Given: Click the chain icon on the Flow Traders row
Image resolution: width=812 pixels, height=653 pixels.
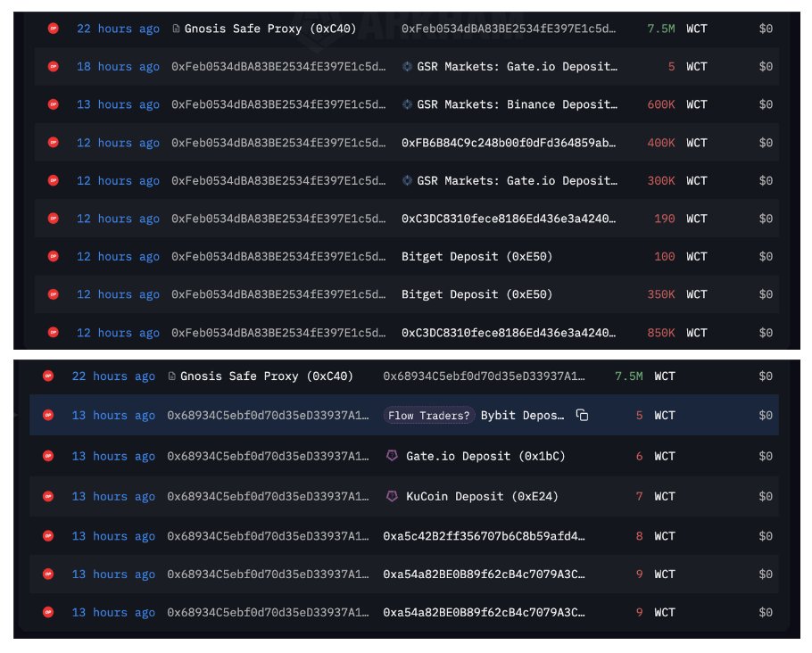Looking at the screenshot, I should [x=48, y=415].
